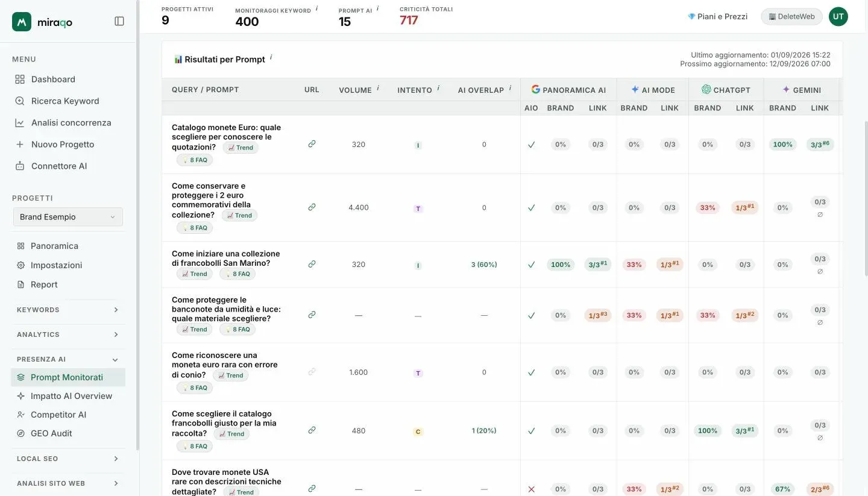Click the Criticità Totali 717 value
868x496 pixels.
409,20
